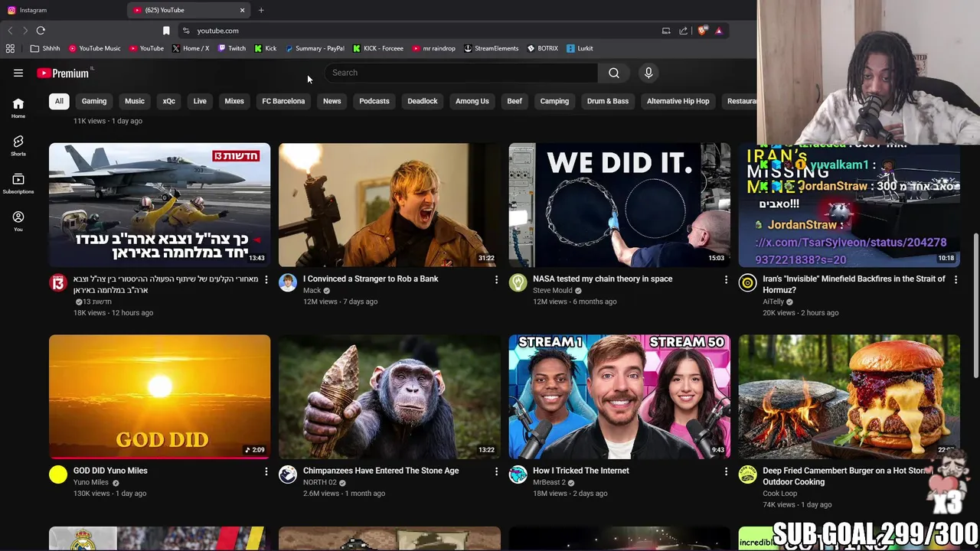Select Alternative Hip Hop chip
The image size is (980, 551).
[678, 101]
